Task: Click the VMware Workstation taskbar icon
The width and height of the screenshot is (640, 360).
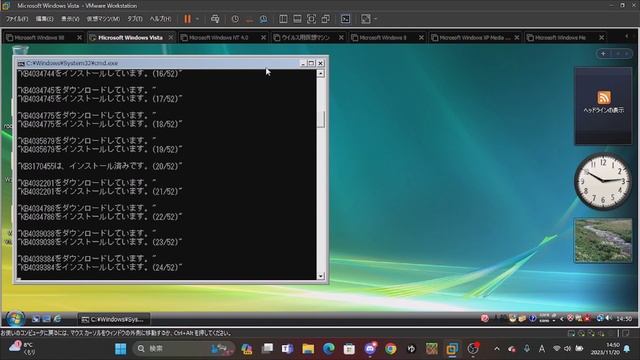Action: click(452, 349)
